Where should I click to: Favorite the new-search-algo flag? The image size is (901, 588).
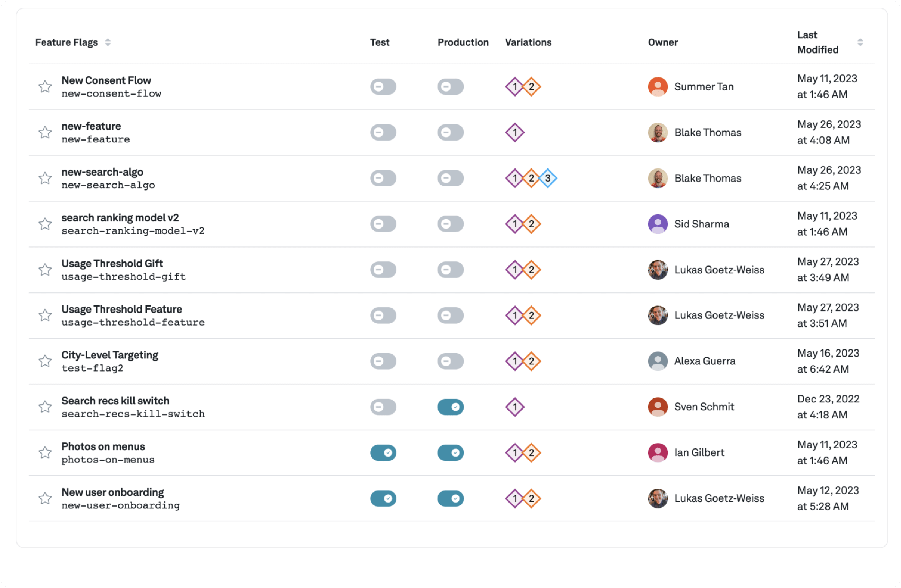pyautogui.click(x=45, y=178)
